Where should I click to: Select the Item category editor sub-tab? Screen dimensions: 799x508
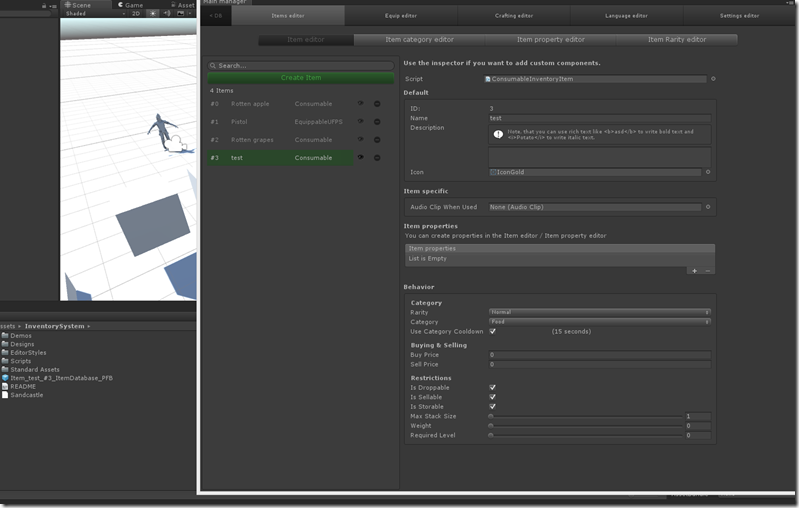419,39
